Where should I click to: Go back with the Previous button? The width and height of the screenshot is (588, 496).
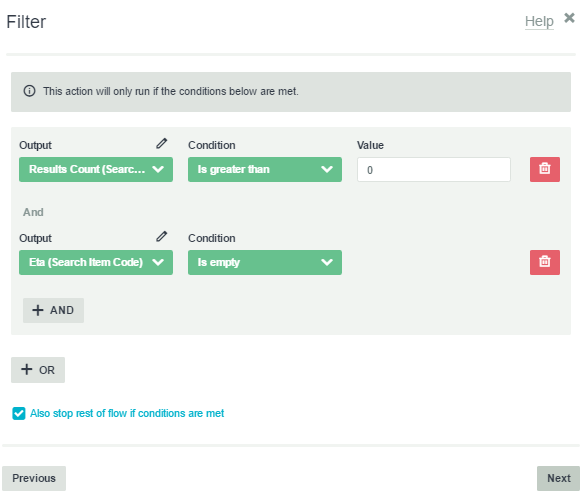(x=34, y=478)
